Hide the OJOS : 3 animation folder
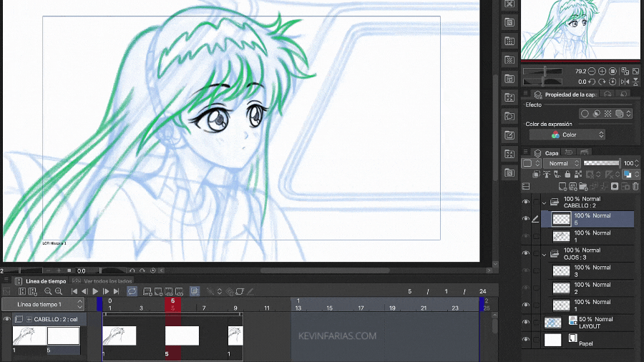This screenshot has height=362, width=644. [x=526, y=254]
